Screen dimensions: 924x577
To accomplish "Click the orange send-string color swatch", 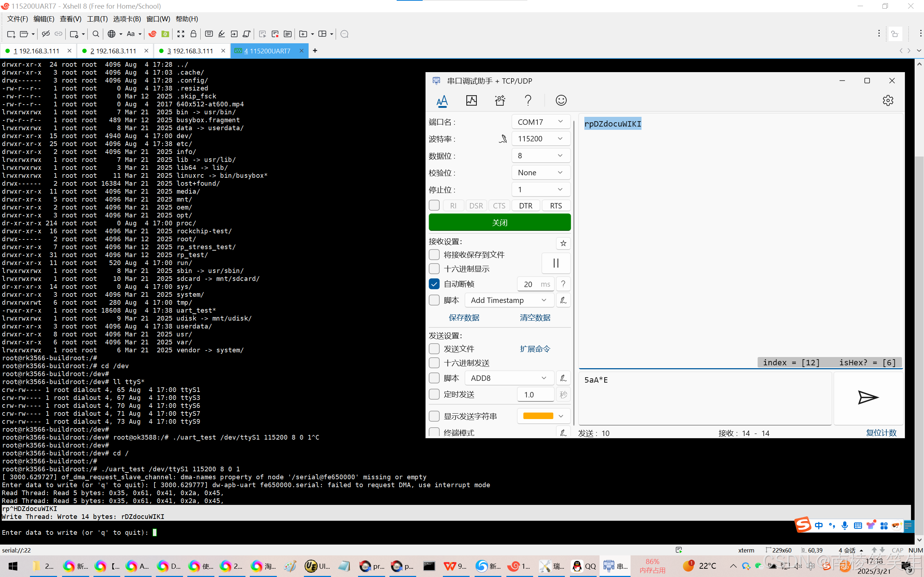I will [x=538, y=416].
